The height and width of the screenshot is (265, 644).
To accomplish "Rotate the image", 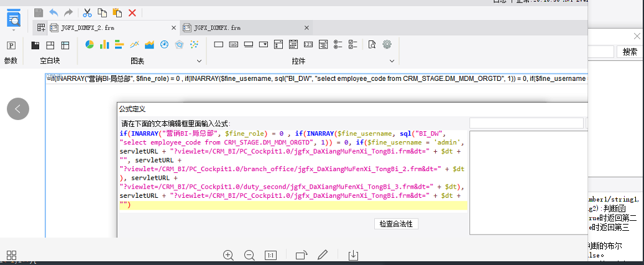I will pos(301,255).
